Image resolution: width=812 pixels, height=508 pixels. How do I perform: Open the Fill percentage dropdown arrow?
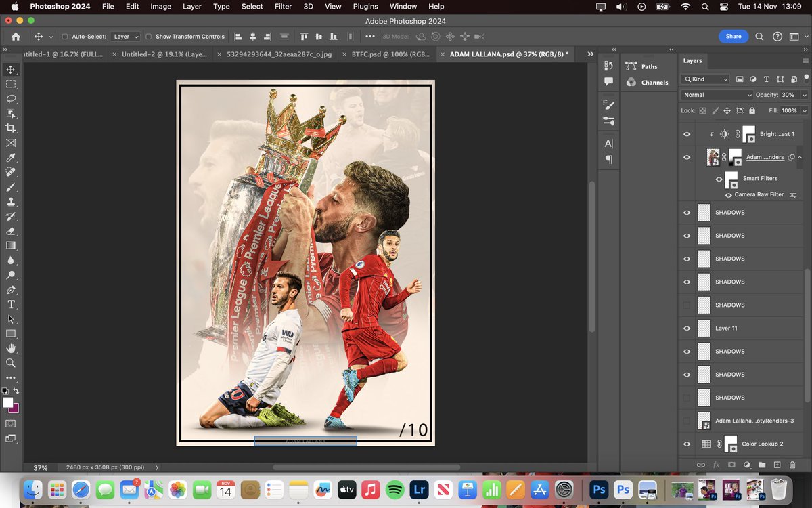(805, 110)
